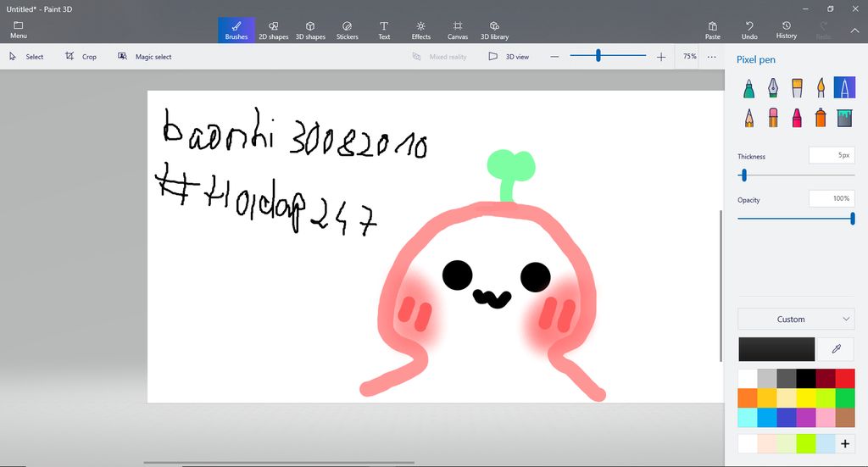Choose the bright red color swatch
This screenshot has width=868, height=467.
845,379
